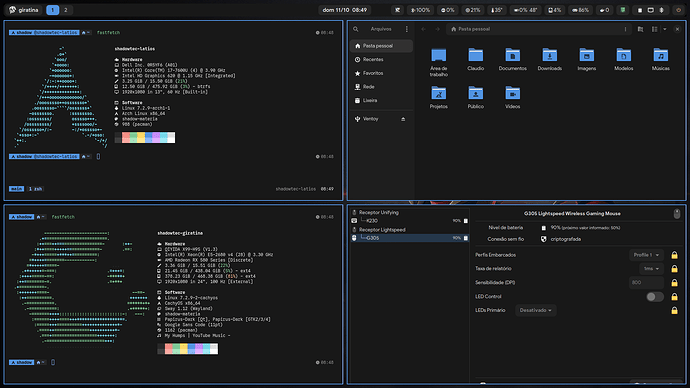Expand the view options dropdown arrow
The image size is (690, 388).
(664, 29)
